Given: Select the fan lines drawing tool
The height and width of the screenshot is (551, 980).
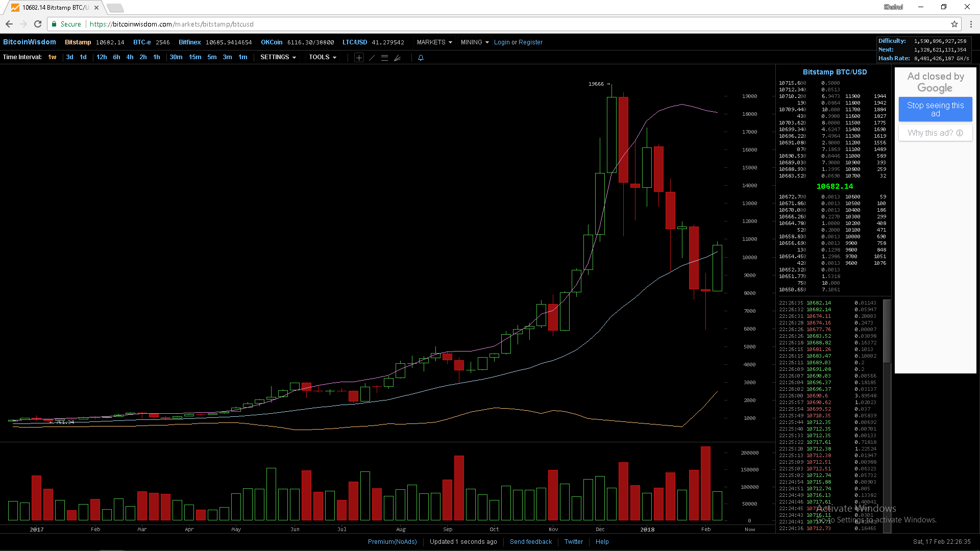Looking at the screenshot, I should [397, 58].
